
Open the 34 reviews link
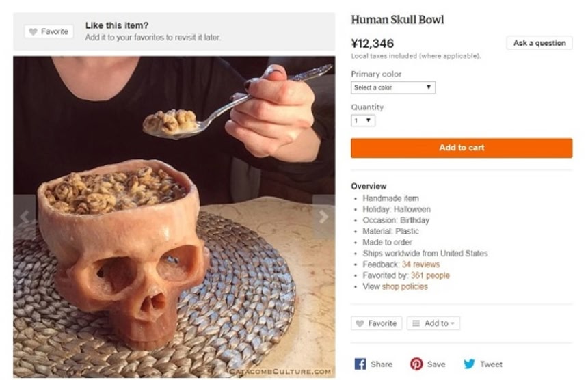420,264
